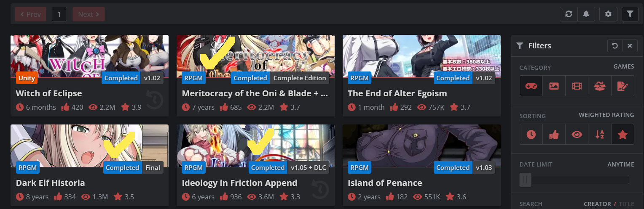Adjust the Date Limit slider handle
The image size is (644, 209).
[525, 180]
